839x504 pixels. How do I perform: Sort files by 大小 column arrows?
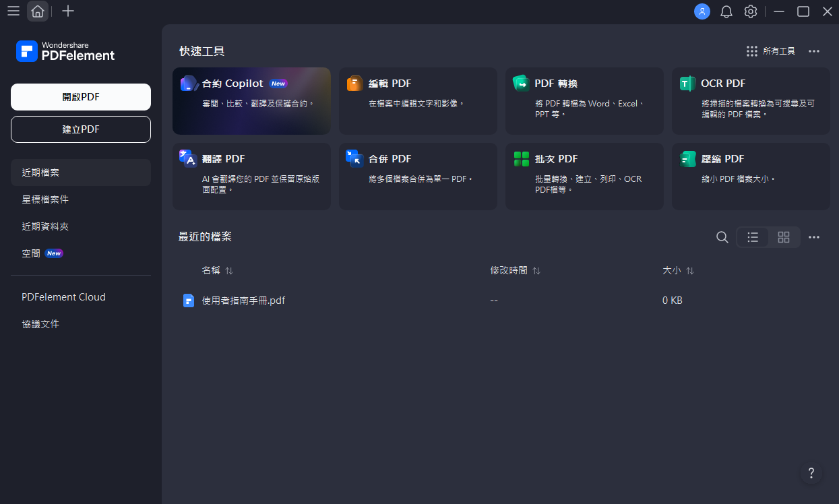(690, 271)
